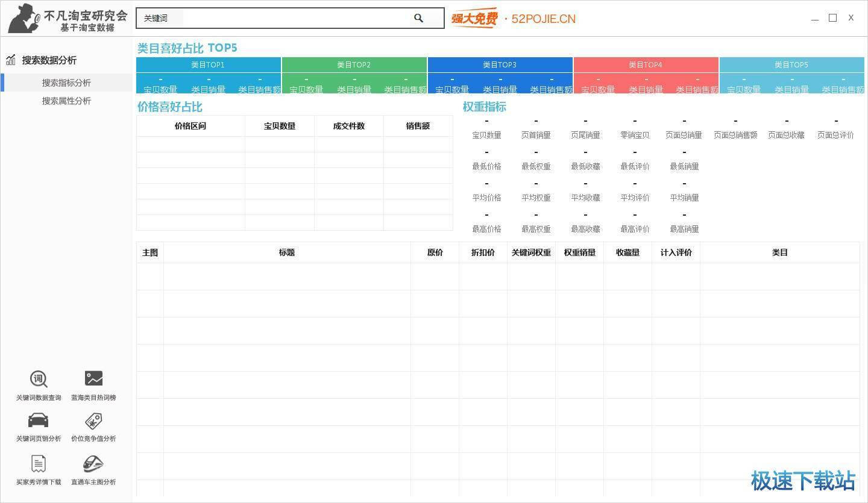The width and height of the screenshot is (868, 503).
Task: Select the 类目TOP3 header
Action: click(500, 64)
